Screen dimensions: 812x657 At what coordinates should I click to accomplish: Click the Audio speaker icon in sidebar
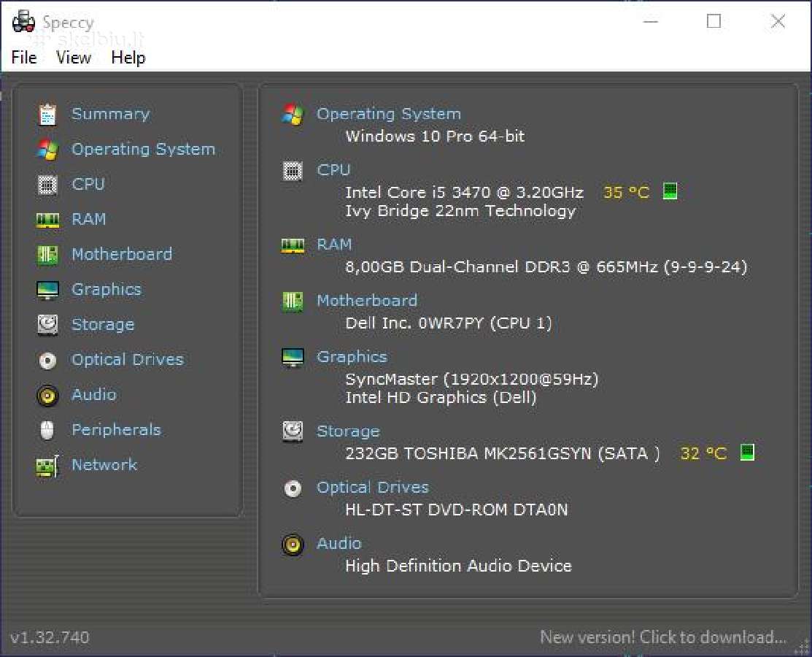pos(47,396)
